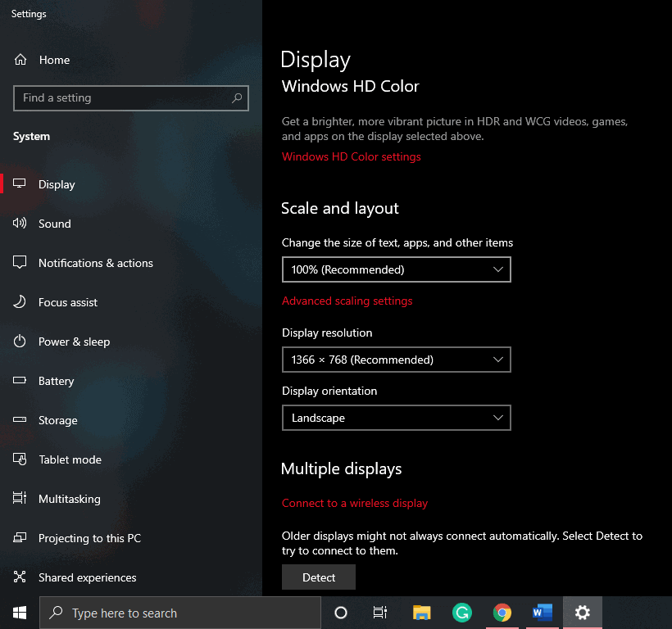
Task: Click the Sound speaker icon
Action: coord(20,223)
